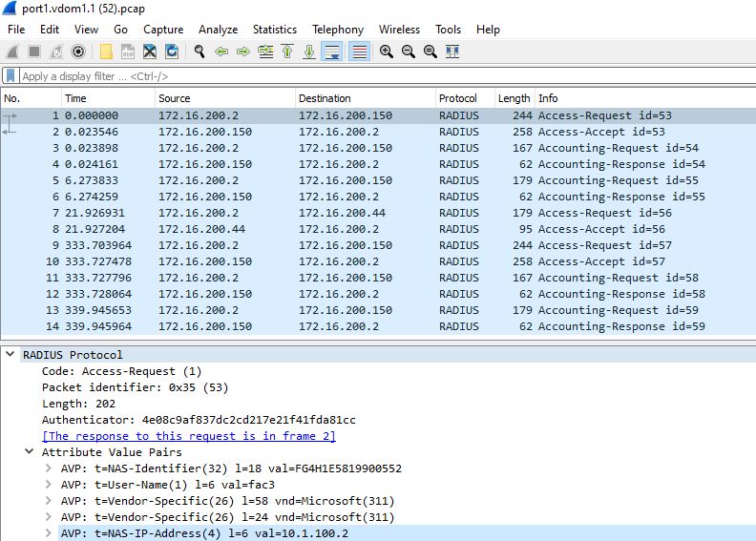This screenshot has height=541, width=756.
Task: Open the Analyze menu
Action: point(218,30)
